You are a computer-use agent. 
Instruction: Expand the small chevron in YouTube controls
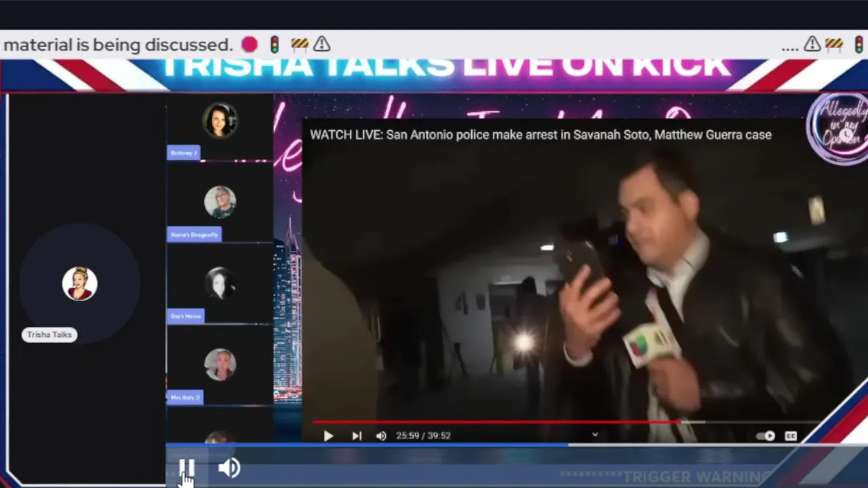[595, 435]
